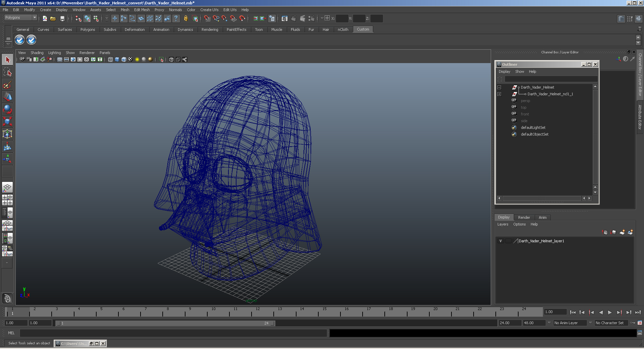Switch to the Anim layer tab
644x349 pixels.
click(542, 217)
